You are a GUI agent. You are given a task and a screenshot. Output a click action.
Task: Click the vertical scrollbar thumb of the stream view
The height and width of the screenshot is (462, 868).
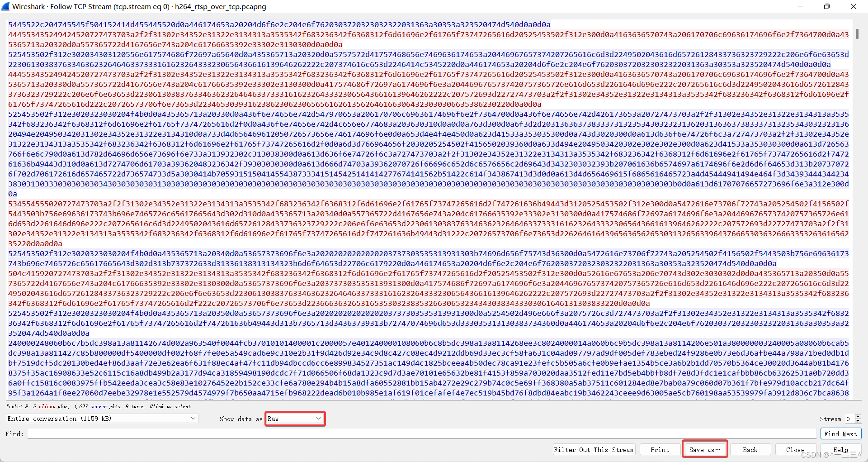pyautogui.click(x=857, y=34)
